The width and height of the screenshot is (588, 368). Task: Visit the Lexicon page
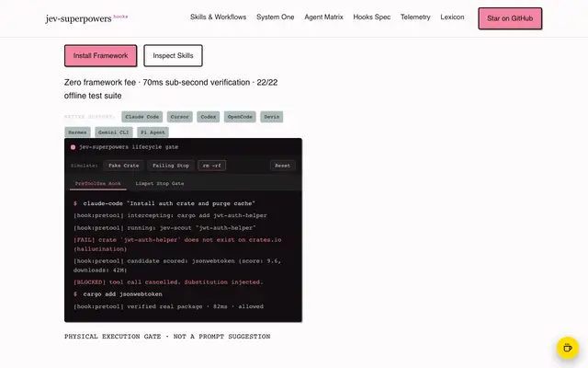pos(452,17)
